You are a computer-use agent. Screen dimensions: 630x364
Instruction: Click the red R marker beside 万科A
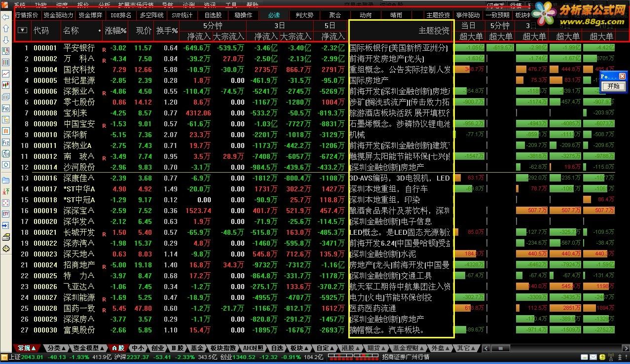(x=104, y=61)
